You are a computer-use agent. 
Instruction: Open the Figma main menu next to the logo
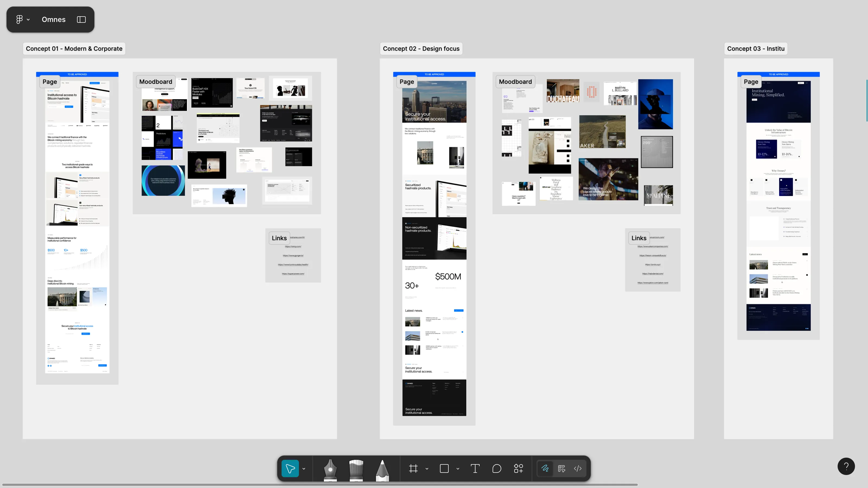point(22,19)
